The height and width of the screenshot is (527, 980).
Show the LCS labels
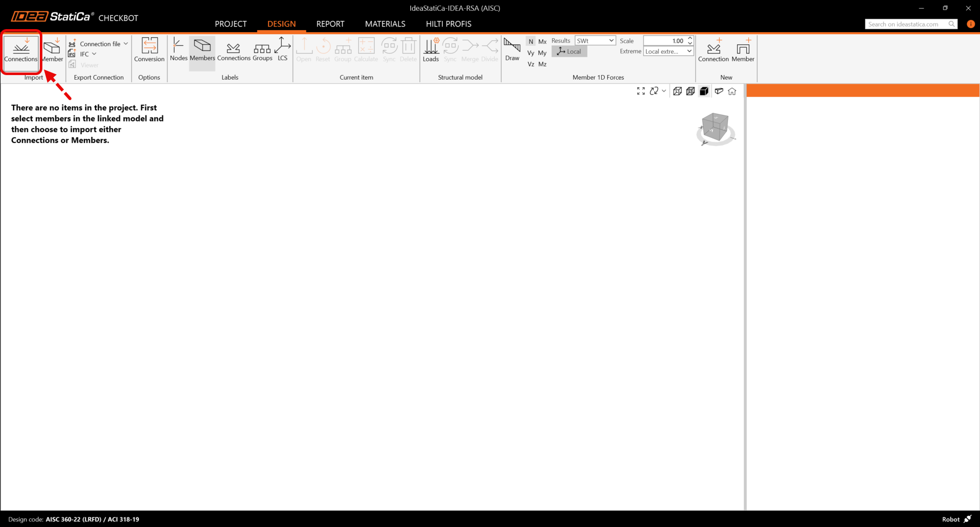point(282,50)
